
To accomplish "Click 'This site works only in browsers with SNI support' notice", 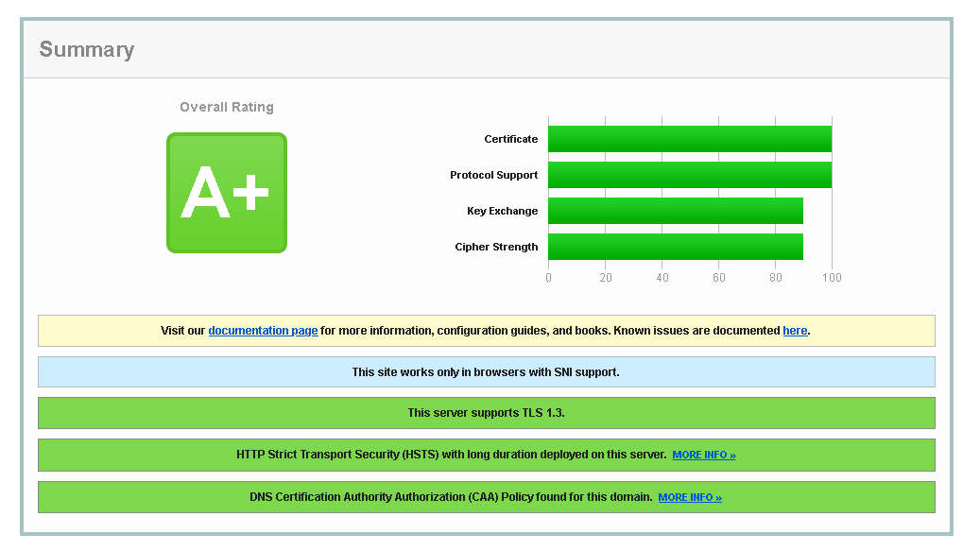I will coord(487,372).
